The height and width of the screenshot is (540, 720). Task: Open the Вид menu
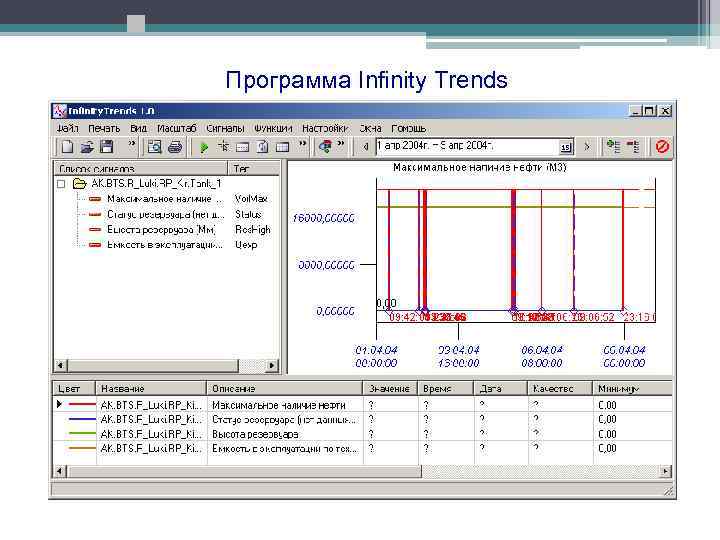coord(138,129)
